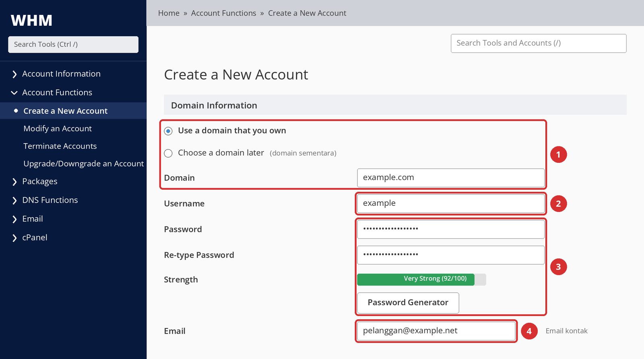Expand the DNS Functions section chevron
Screen dimensions: 644x359
[x=14, y=200]
